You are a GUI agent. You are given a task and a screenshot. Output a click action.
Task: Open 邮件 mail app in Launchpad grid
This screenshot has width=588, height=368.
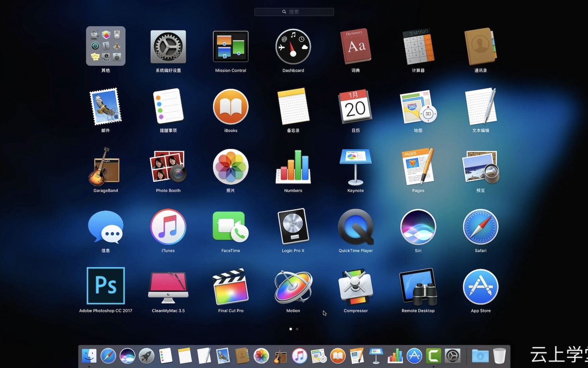[106, 107]
